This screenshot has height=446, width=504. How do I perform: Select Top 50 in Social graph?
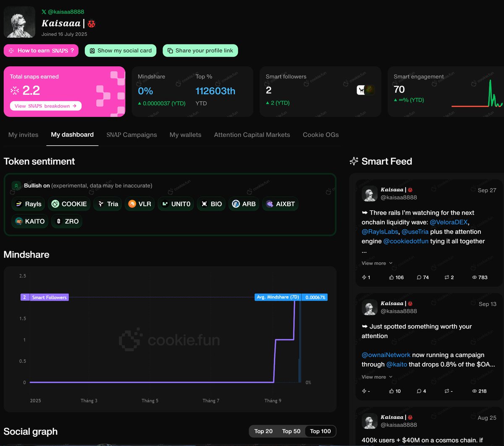click(291, 431)
